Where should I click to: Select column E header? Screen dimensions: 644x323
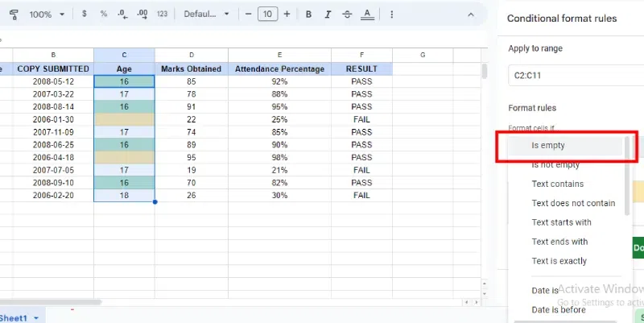279,55
